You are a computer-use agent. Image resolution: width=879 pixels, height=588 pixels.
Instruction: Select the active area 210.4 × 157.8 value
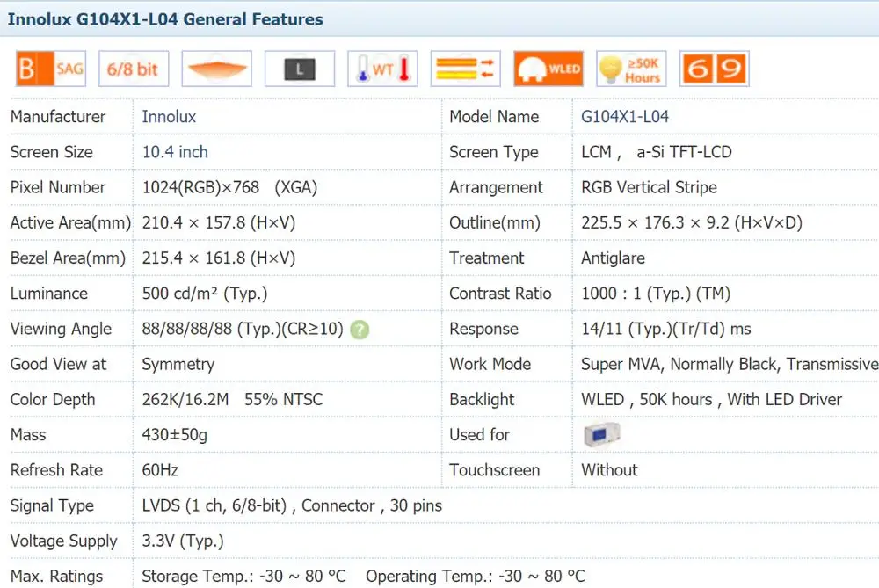point(219,222)
